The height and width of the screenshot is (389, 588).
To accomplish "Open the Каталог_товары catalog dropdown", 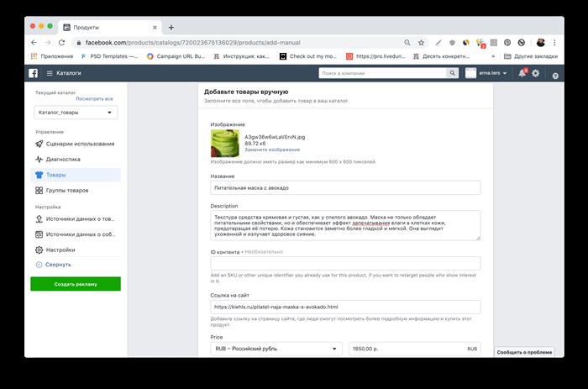I will 76,112.
